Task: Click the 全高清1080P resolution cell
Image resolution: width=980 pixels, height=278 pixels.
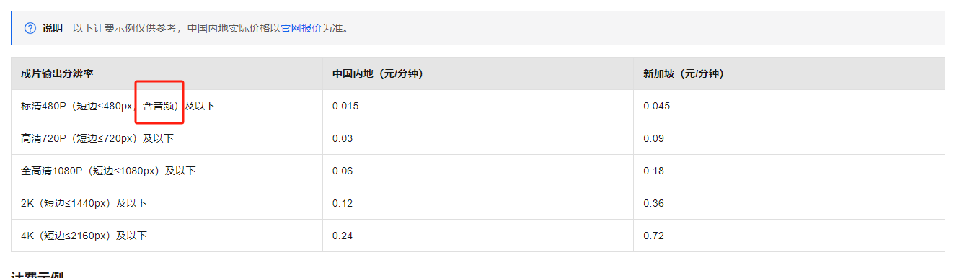Action: click(x=167, y=171)
